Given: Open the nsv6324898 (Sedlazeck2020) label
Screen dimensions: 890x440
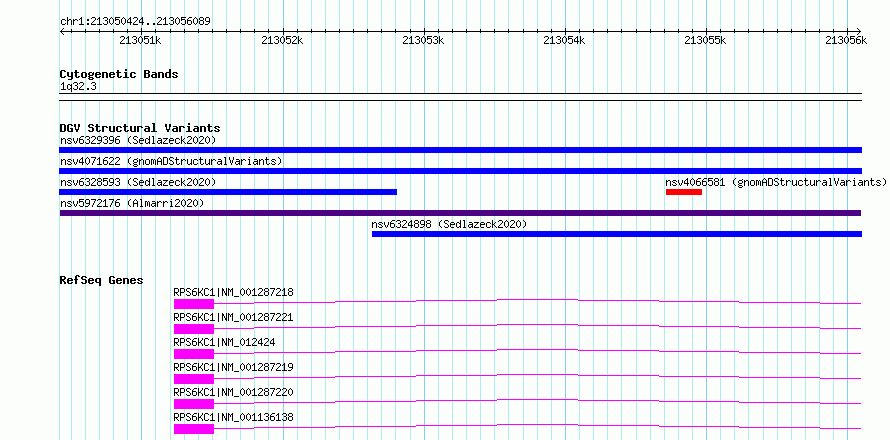Looking at the screenshot, I should [449, 224].
